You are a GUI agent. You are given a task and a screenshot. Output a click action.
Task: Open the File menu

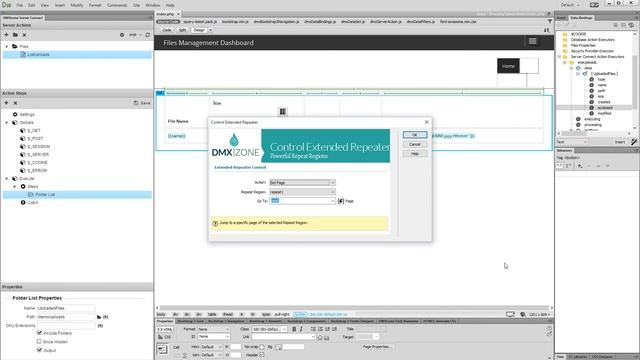point(20,5)
